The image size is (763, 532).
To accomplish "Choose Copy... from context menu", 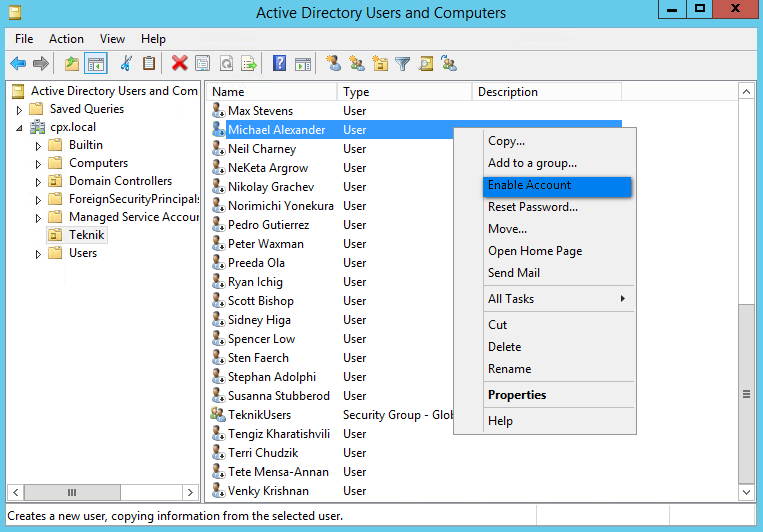I will click(557, 141).
